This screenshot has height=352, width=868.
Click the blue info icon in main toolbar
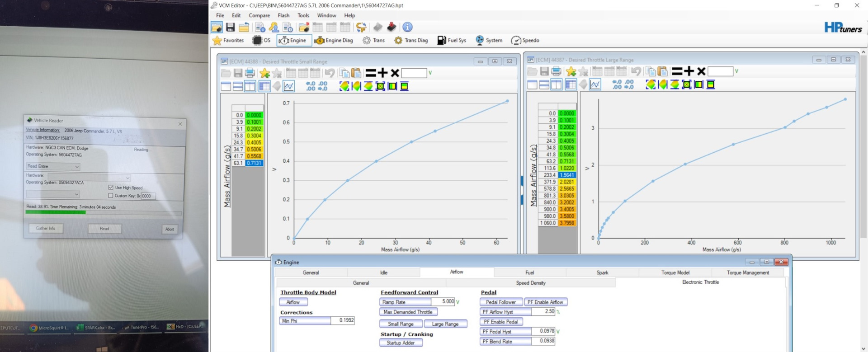pos(407,27)
